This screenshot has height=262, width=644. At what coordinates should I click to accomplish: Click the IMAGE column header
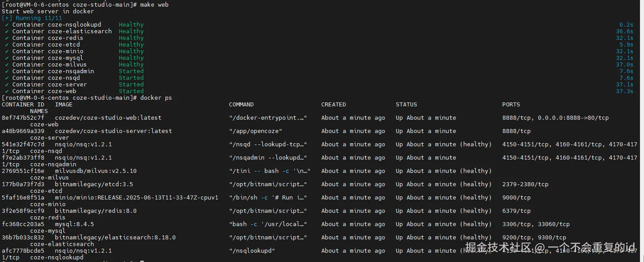(x=63, y=105)
